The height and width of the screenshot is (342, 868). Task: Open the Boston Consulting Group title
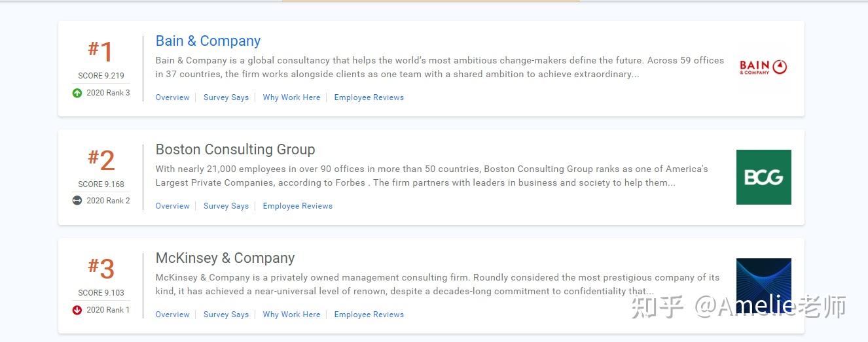tap(236, 150)
